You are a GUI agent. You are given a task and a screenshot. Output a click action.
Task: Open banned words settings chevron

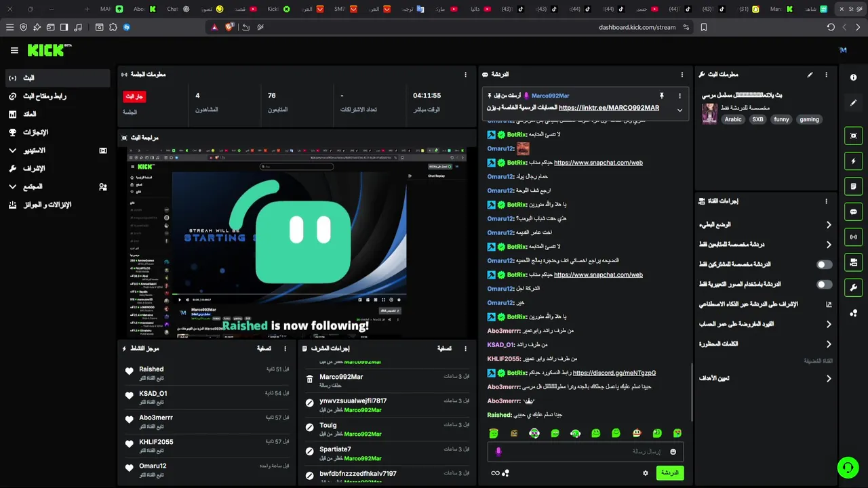tap(829, 344)
